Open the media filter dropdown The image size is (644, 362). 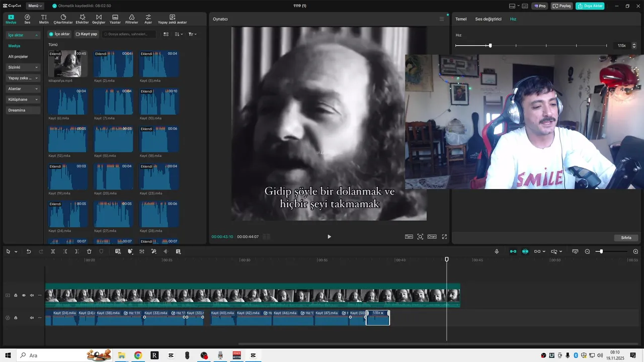192,34
